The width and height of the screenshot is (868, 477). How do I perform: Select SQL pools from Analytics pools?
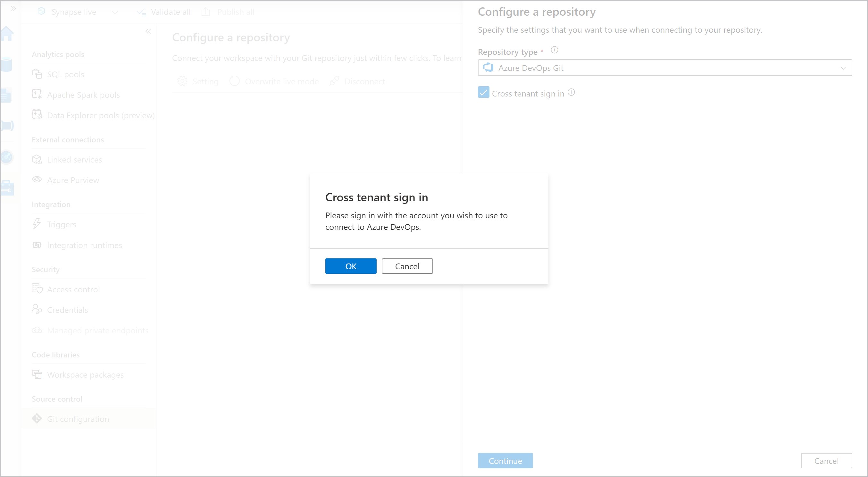(65, 74)
